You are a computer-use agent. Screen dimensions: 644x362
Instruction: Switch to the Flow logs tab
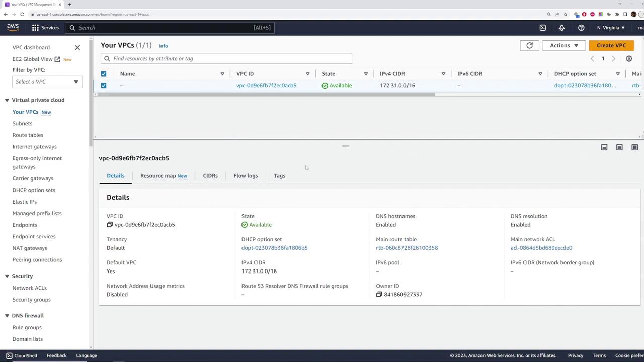pyautogui.click(x=246, y=176)
